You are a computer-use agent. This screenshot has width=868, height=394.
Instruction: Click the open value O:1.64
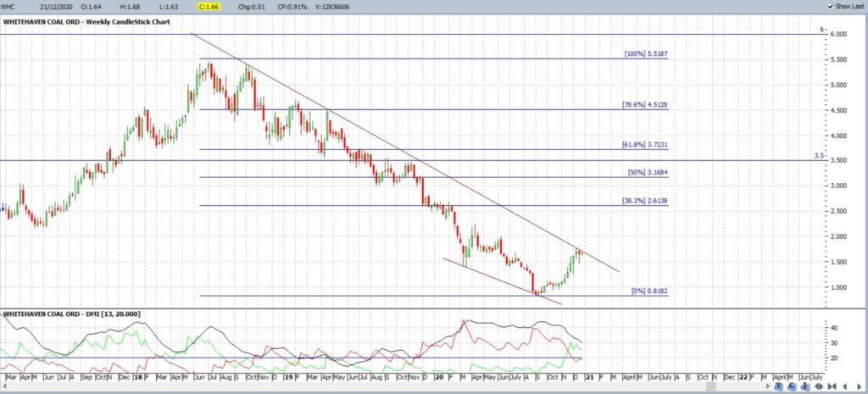point(90,7)
